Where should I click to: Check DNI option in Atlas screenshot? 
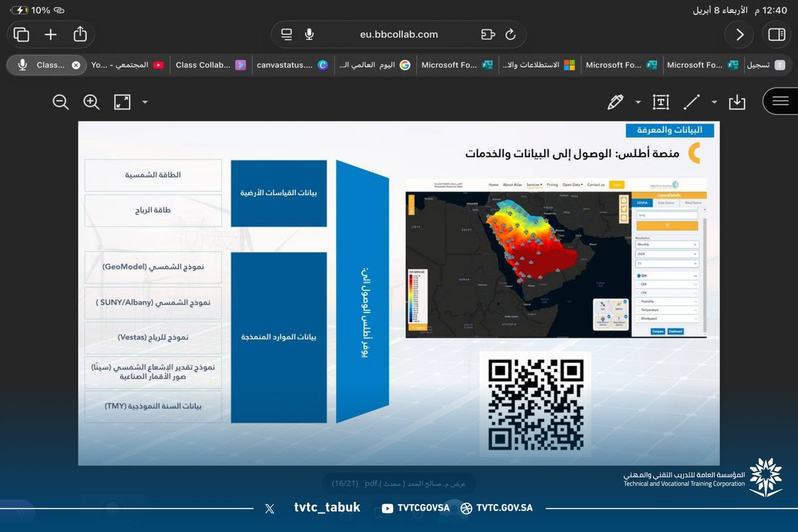tap(638, 293)
